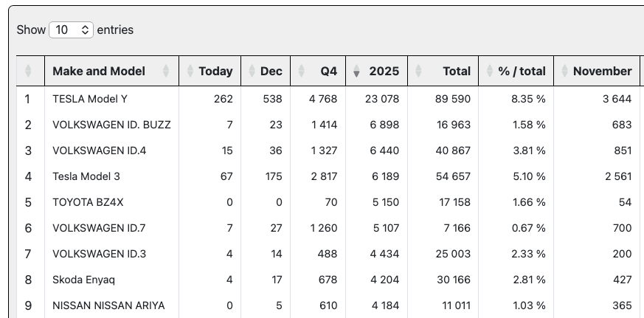The width and height of the screenshot is (644, 318).
Task: Click the November header label
Action: 602,72
